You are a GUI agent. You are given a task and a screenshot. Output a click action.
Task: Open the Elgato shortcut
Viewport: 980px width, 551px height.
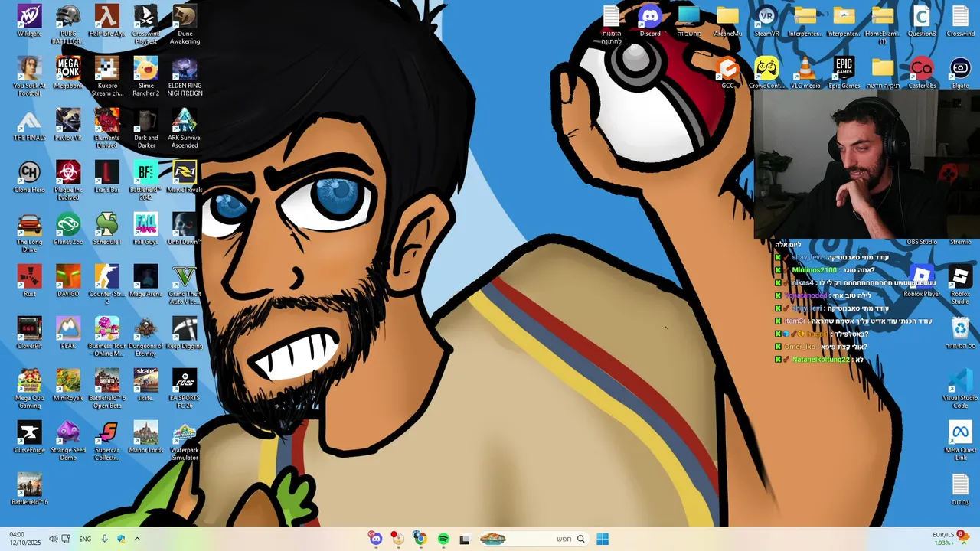(x=960, y=73)
